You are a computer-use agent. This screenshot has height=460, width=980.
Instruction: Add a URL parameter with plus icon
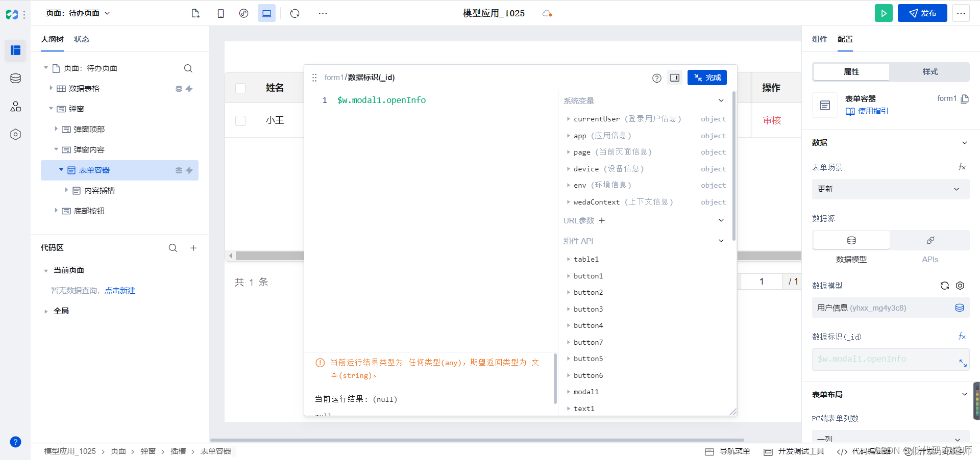[602, 220]
